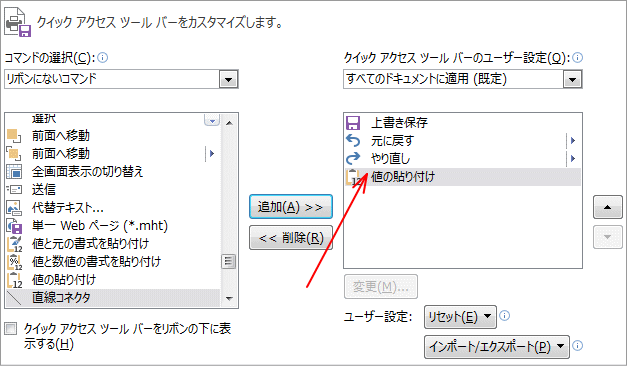Click the Redo (やり直し) arrow icon

point(353,159)
